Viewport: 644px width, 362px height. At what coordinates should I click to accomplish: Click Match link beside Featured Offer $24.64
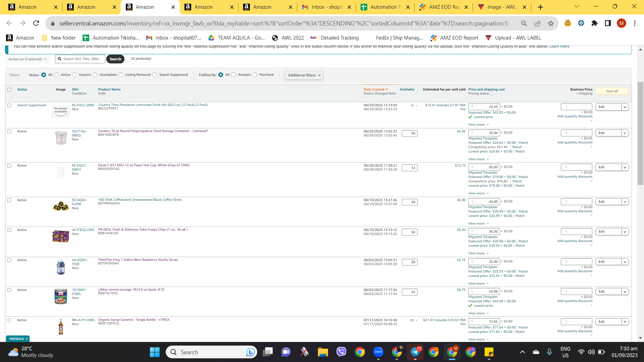[523, 143]
